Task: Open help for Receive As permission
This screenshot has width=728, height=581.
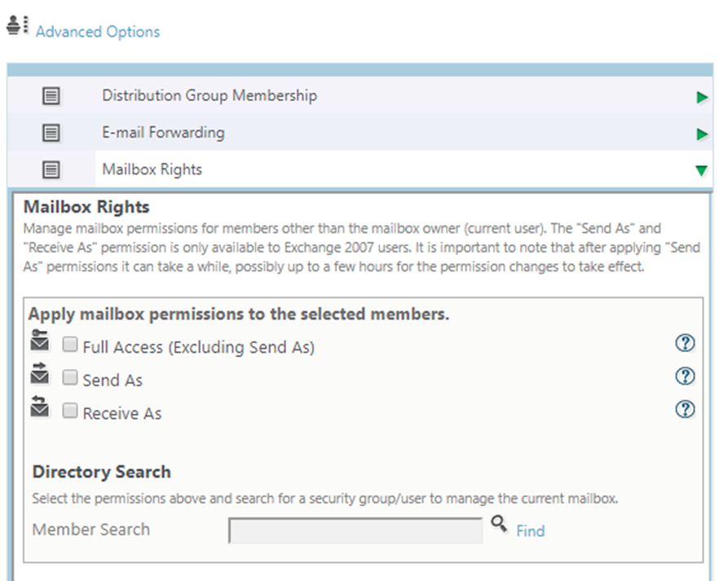Action: pyautogui.click(x=686, y=409)
